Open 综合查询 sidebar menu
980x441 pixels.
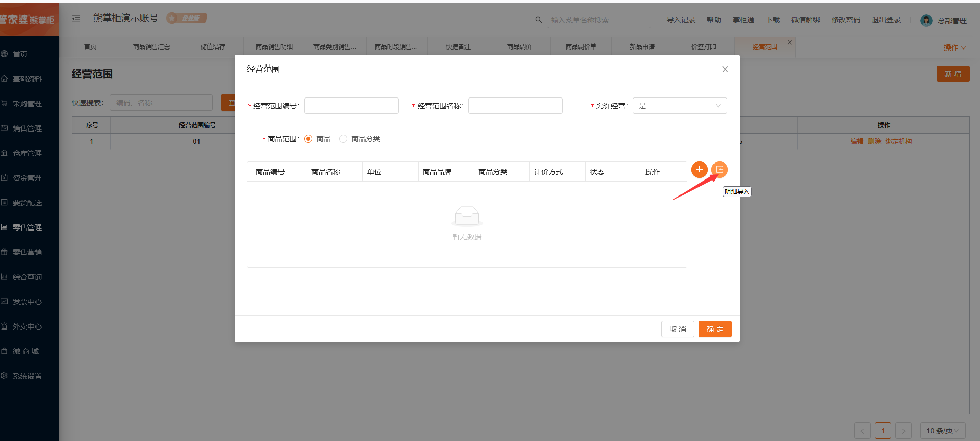click(27, 277)
